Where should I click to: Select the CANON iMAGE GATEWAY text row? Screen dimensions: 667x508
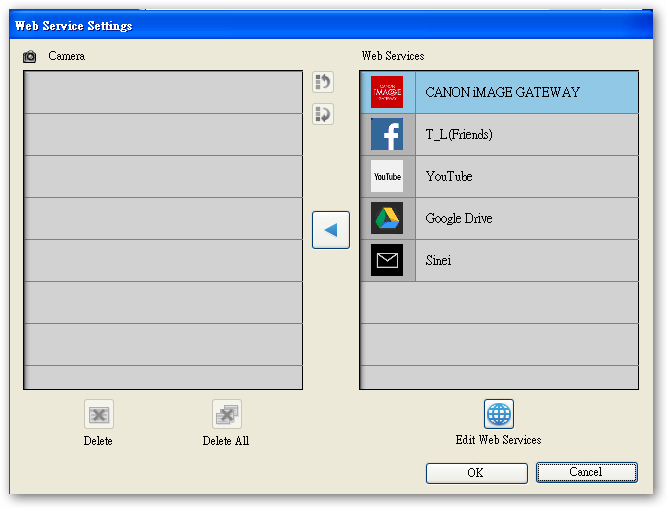[527, 92]
